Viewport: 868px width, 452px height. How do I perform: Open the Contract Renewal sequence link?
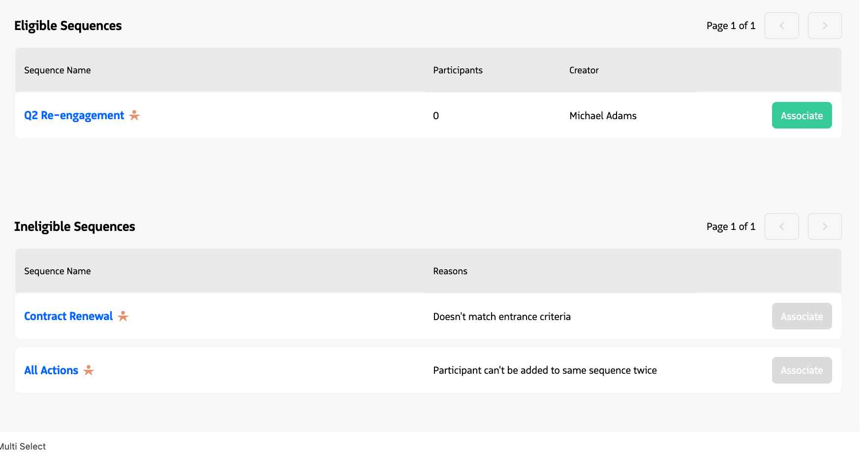click(x=68, y=316)
